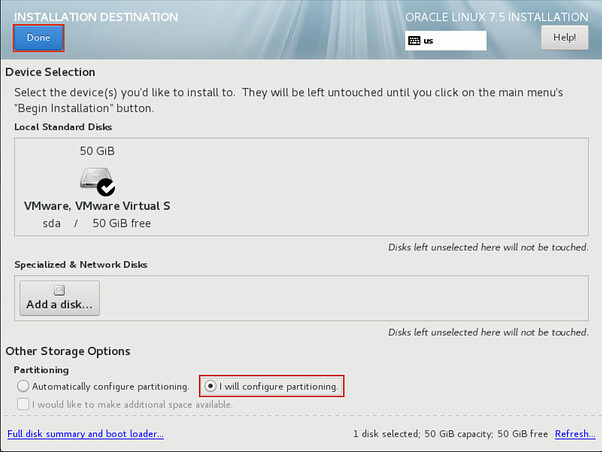602x452 pixels.
Task: Click the Specialized & Network Disks heading
Action: click(81, 265)
